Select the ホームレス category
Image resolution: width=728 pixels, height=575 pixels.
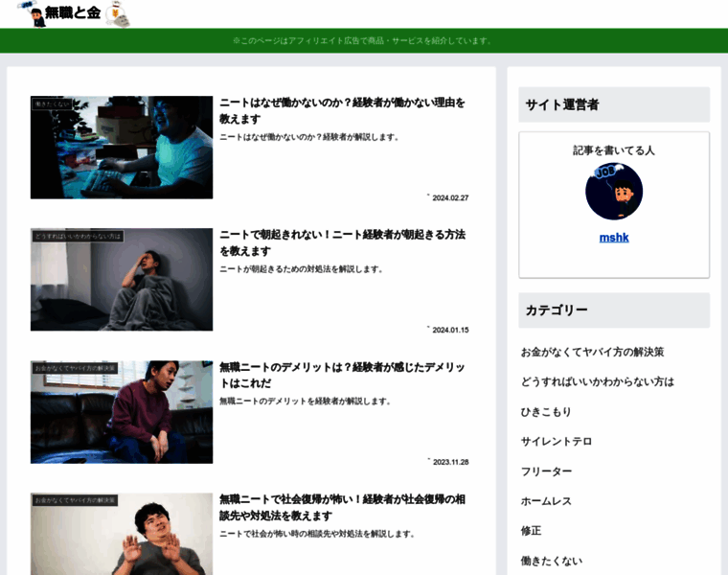pos(546,501)
